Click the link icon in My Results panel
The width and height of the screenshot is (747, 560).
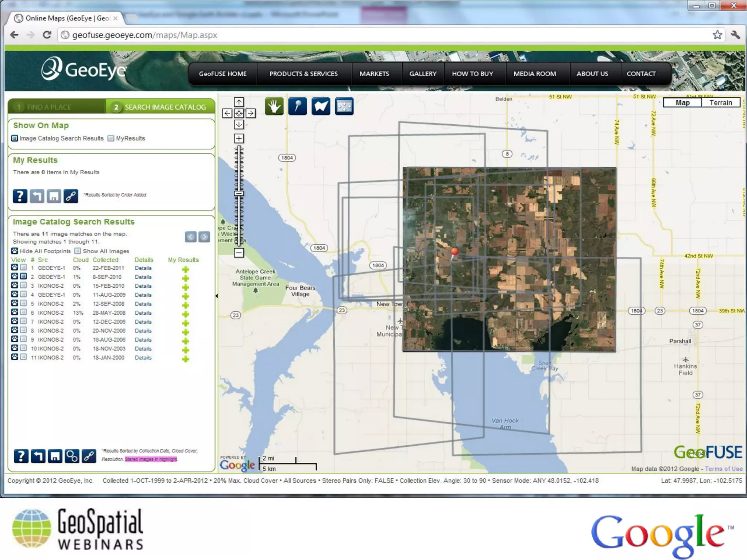point(71,196)
